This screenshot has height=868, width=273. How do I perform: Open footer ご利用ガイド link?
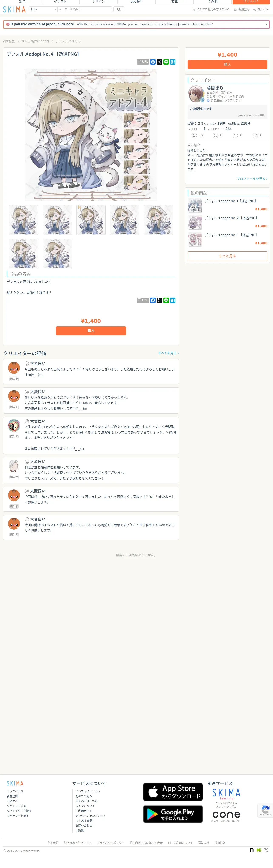pyautogui.click(x=84, y=811)
